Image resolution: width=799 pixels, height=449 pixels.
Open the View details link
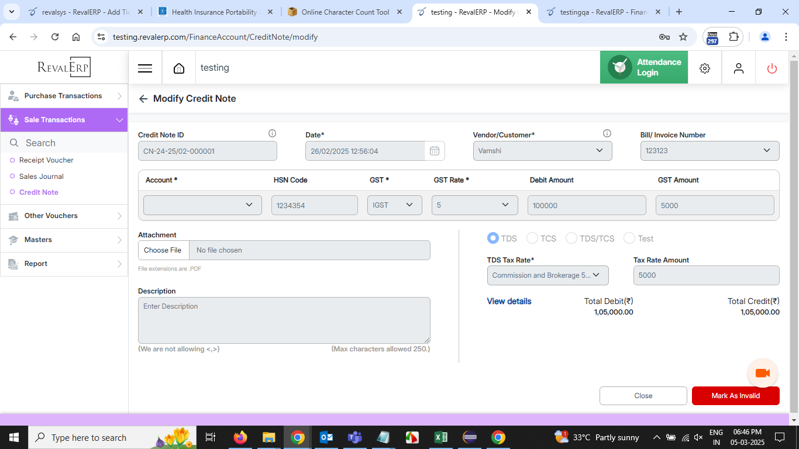(x=509, y=301)
